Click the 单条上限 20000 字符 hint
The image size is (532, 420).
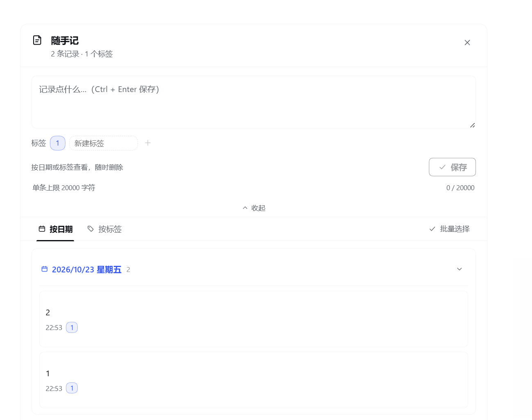64,188
